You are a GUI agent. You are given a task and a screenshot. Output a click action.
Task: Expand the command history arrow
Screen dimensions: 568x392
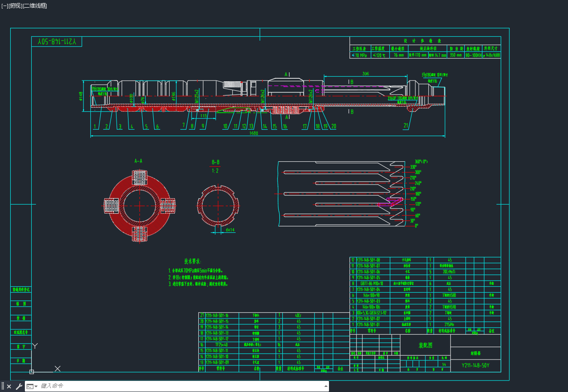[x=326, y=386]
